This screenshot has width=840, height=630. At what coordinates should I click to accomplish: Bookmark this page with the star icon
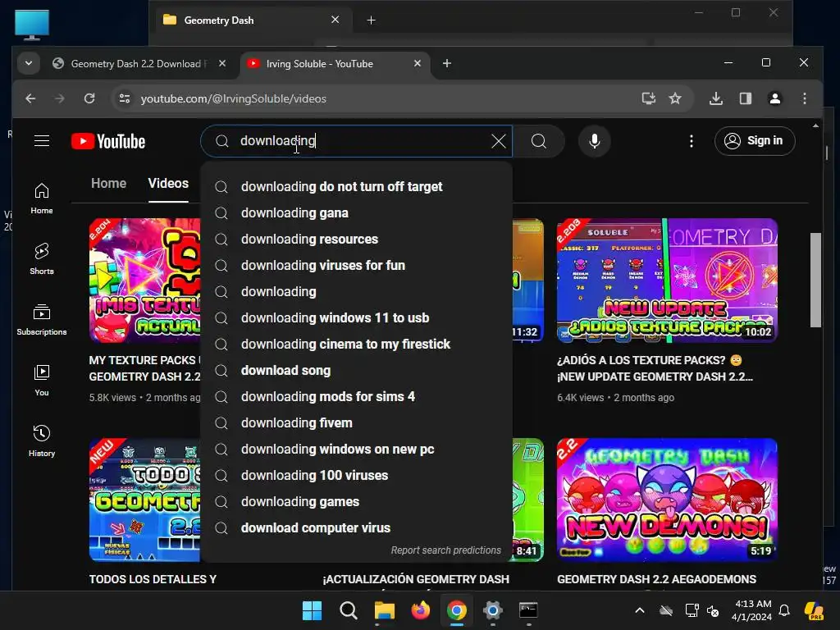[675, 98]
